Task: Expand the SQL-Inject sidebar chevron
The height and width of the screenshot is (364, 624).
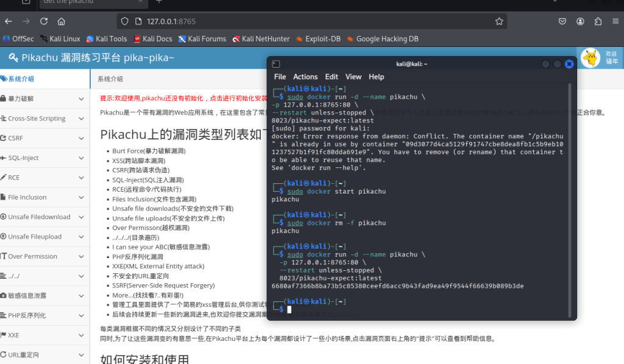Action: pyautogui.click(x=82, y=158)
